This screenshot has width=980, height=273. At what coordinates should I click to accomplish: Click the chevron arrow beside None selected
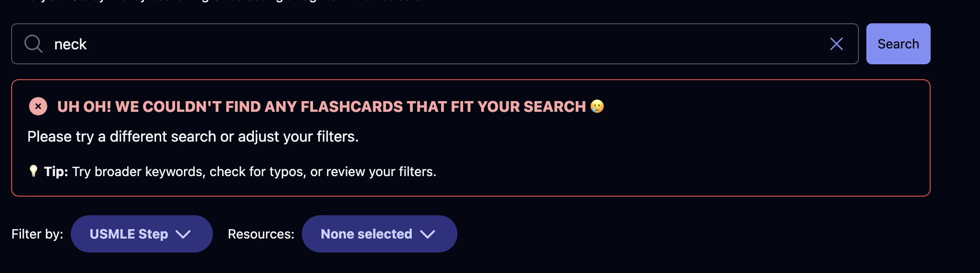[427, 234]
